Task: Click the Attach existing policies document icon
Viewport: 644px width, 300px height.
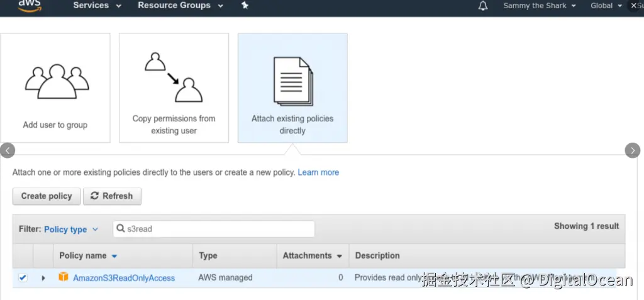Action: tap(292, 81)
